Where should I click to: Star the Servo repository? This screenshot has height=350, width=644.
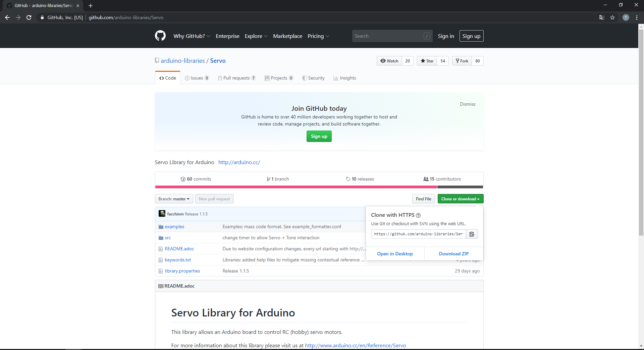click(x=427, y=61)
